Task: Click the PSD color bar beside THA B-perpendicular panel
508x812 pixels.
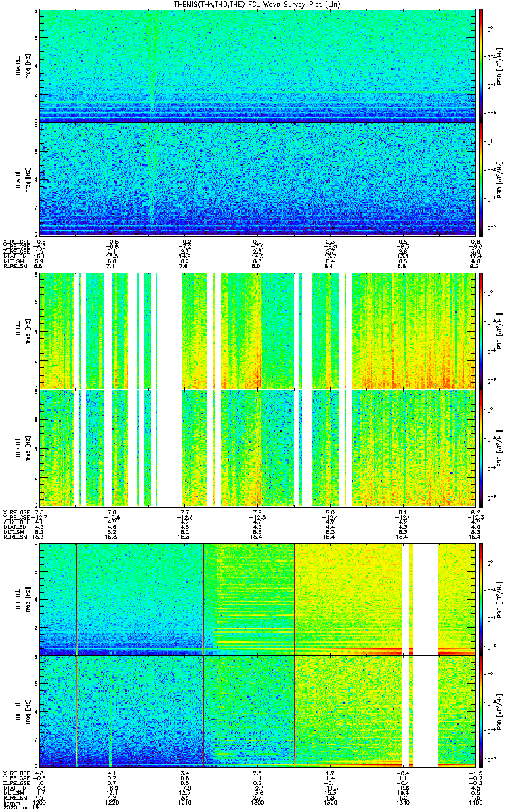Action: [482, 66]
